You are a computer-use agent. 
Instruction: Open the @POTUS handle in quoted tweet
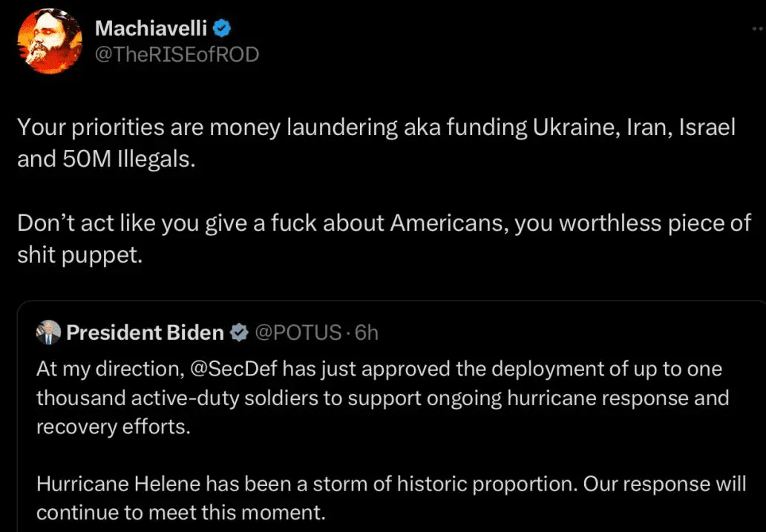[x=298, y=333]
